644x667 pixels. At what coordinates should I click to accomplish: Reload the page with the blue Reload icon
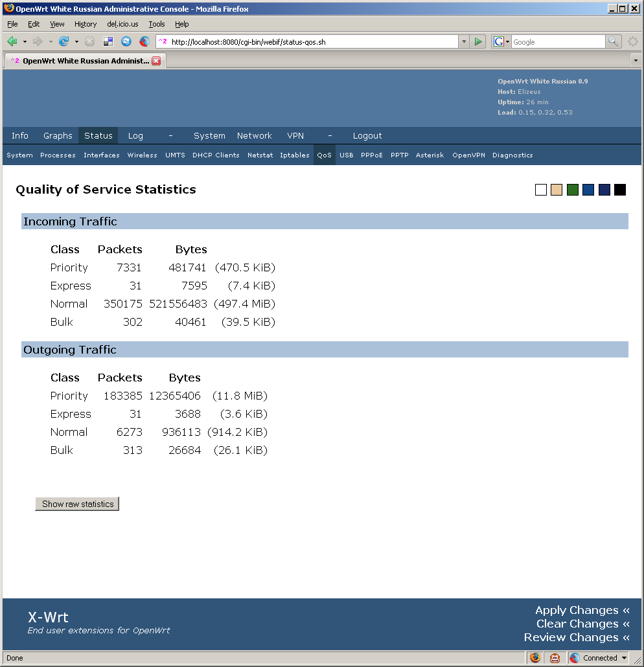coord(63,41)
